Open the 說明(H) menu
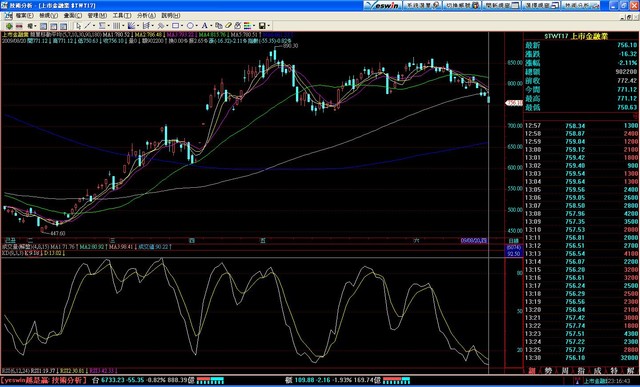The width and height of the screenshot is (640, 387). pos(171,16)
